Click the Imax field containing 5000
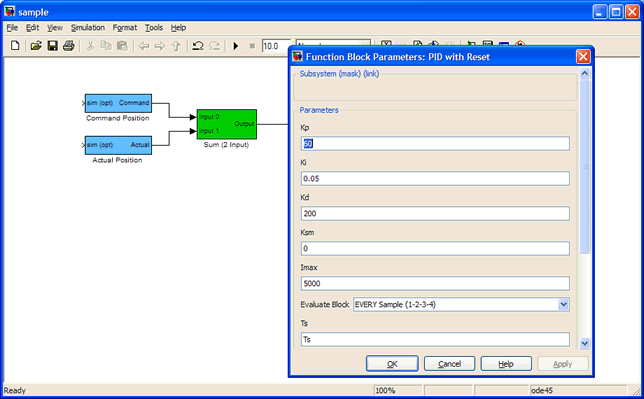Viewport: 644px width, 399px height. pos(435,283)
